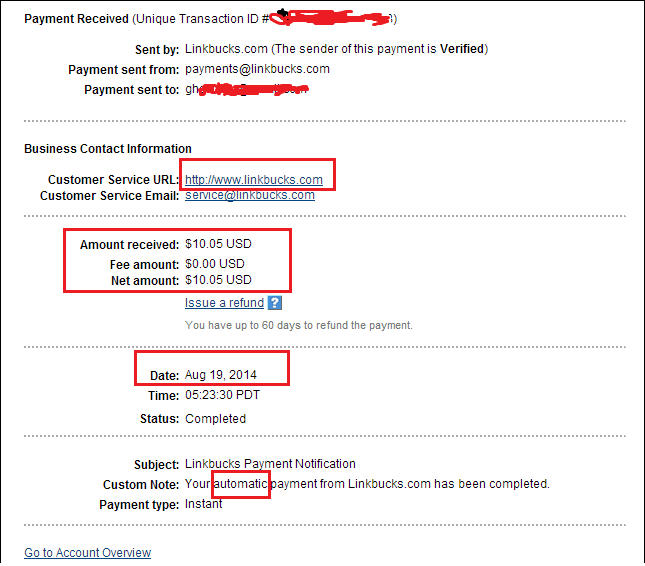Select the payments@linkbucks.com sender address
645x566 pixels.
[257, 69]
